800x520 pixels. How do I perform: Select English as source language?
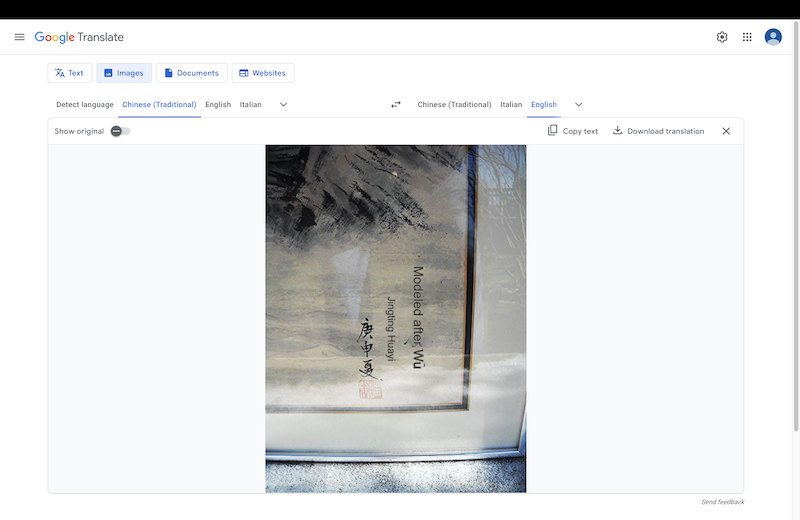click(x=218, y=105)
